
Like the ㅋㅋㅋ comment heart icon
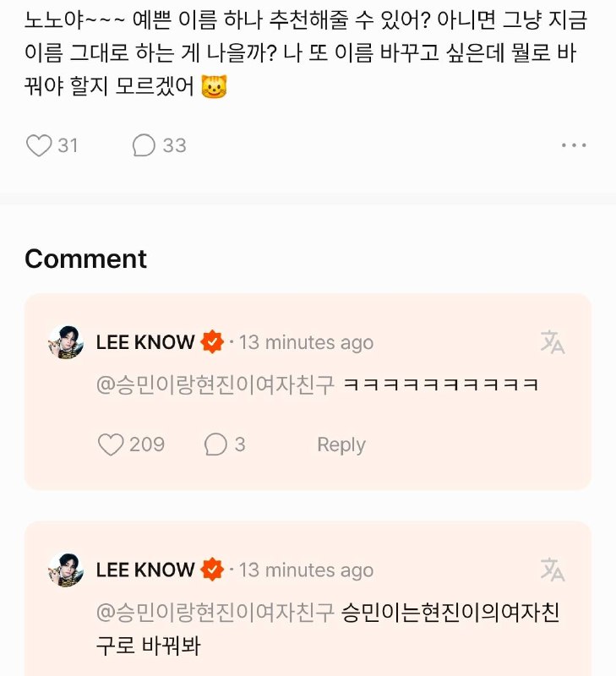(x=111, y=444)
